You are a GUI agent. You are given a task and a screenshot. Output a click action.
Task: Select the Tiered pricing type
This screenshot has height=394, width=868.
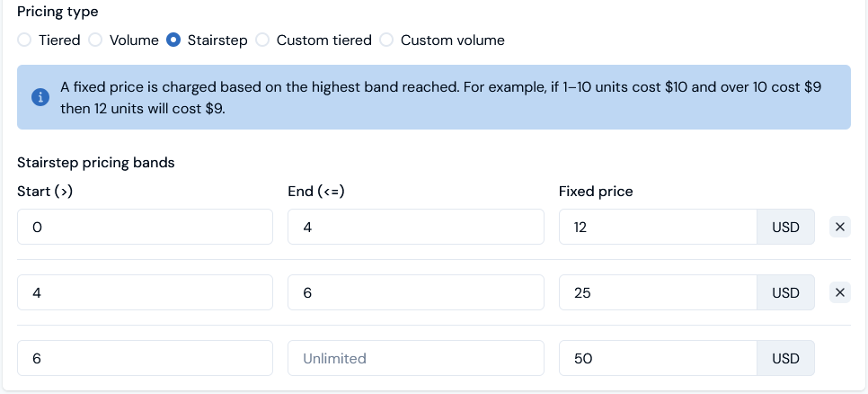(24, 40)
